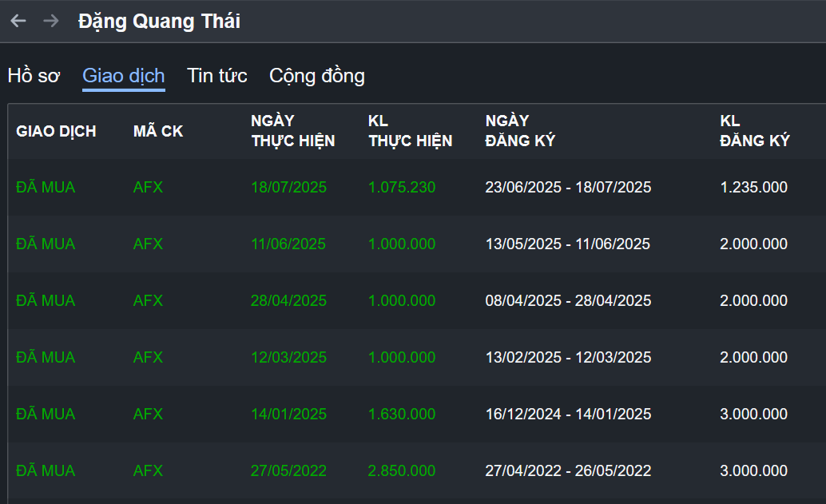Click the volume 2.850.000

click(402, 470)
